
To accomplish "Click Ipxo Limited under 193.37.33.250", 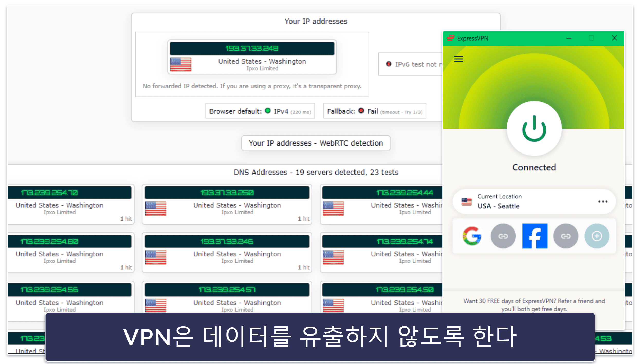I will coord(237,212).
